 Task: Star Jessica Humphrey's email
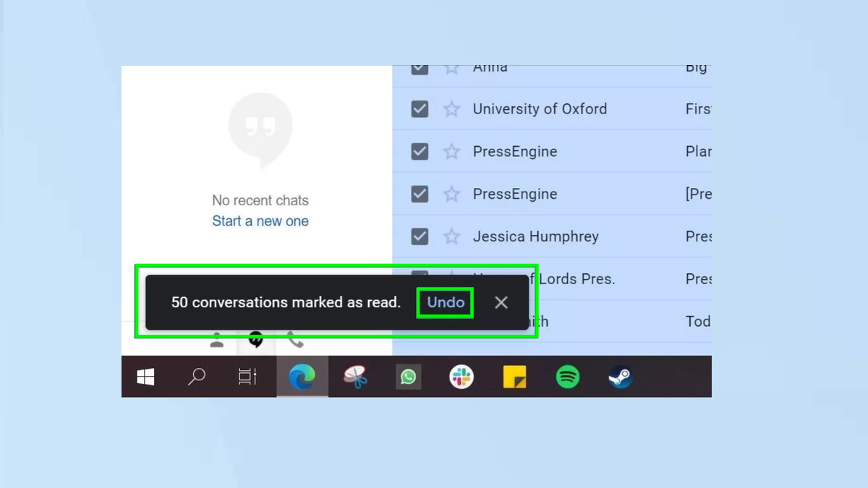(x=451, y=236)
